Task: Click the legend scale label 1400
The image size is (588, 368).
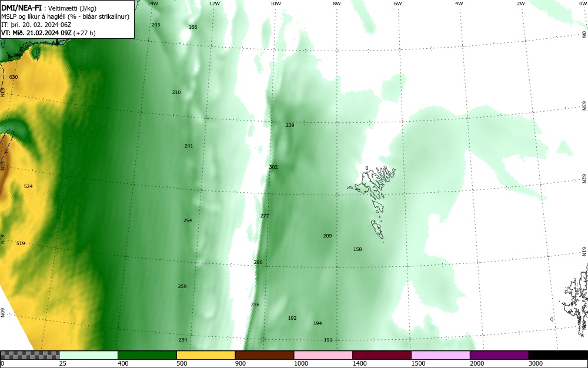Action: [x=359, y=363]
